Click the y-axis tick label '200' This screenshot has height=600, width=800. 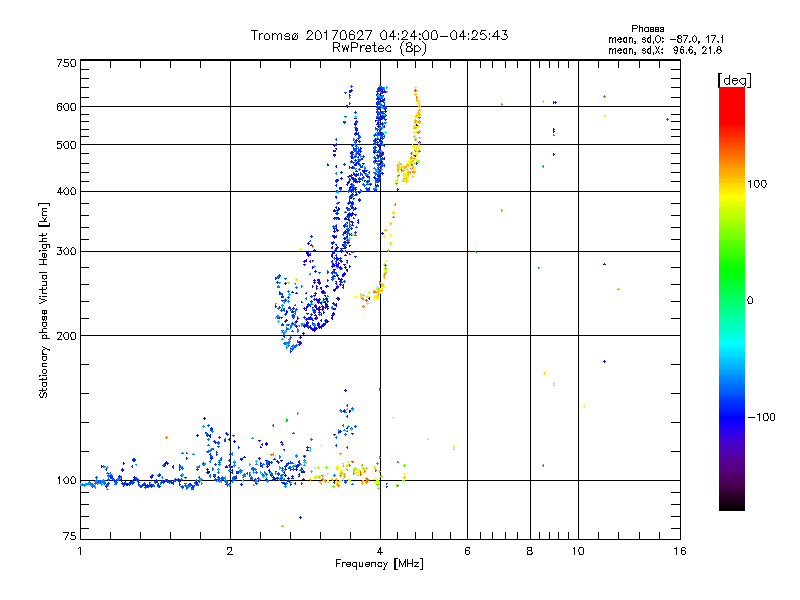click(x=66, y=336)
